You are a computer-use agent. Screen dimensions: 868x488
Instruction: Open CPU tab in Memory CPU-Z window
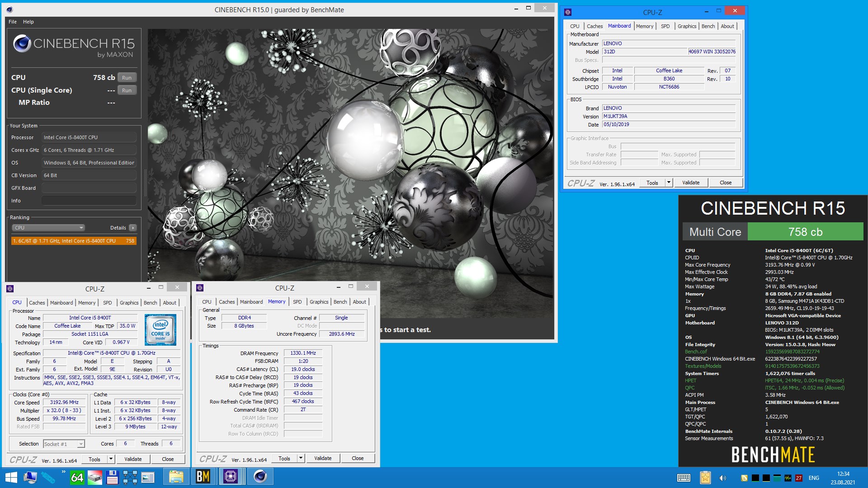(207, 302)
